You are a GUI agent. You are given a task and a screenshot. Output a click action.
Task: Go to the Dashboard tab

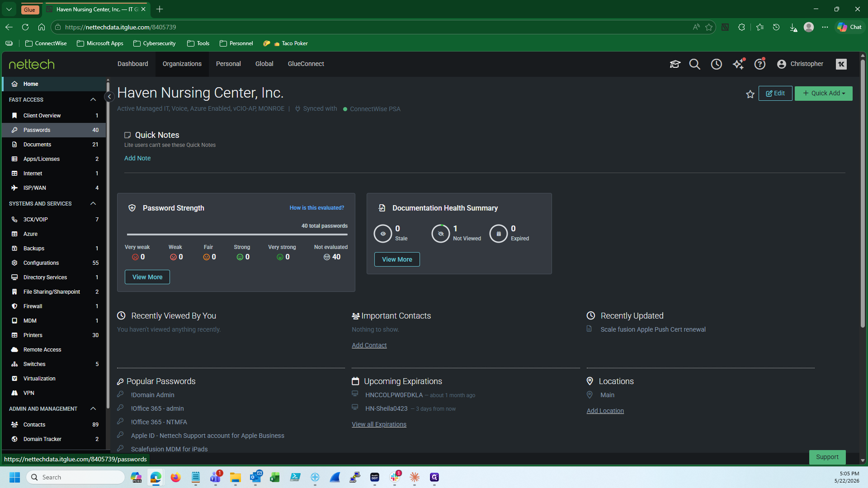tap(133, 64)
